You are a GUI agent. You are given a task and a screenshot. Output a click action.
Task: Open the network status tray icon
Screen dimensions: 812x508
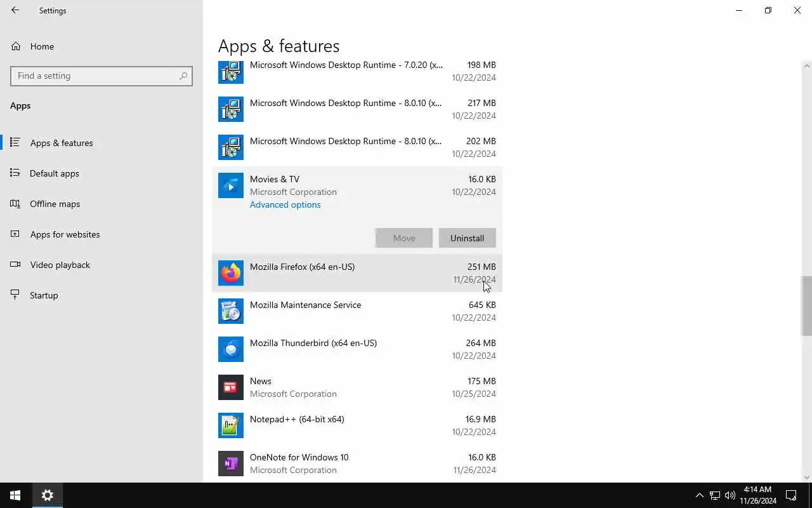tap(715, 495)
